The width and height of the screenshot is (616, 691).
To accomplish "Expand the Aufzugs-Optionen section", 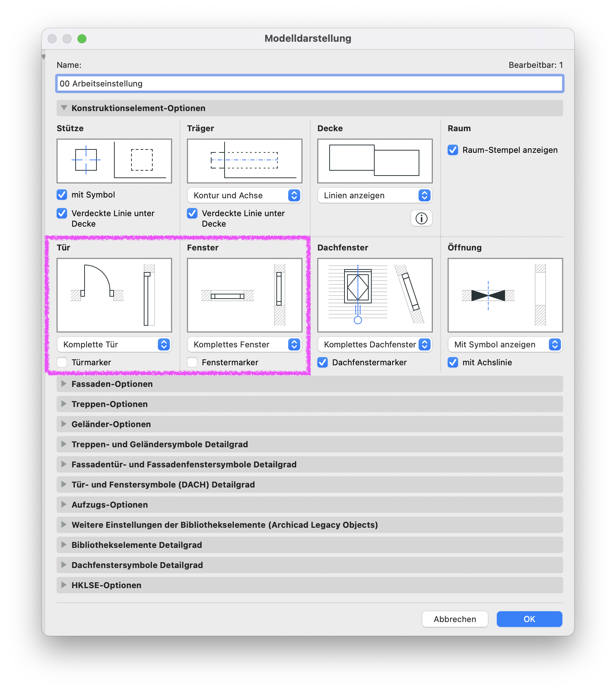I will pyautogui.click(x=310, y=505).
